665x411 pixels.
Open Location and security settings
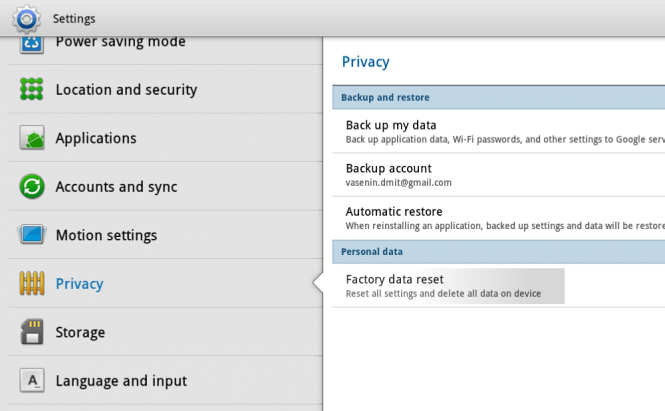(x=166, y=89)
